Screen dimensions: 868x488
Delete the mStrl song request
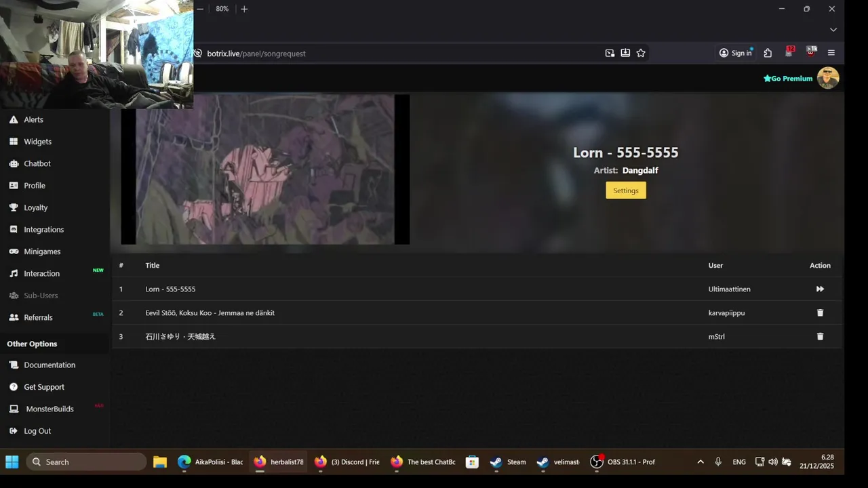[820, 336]
